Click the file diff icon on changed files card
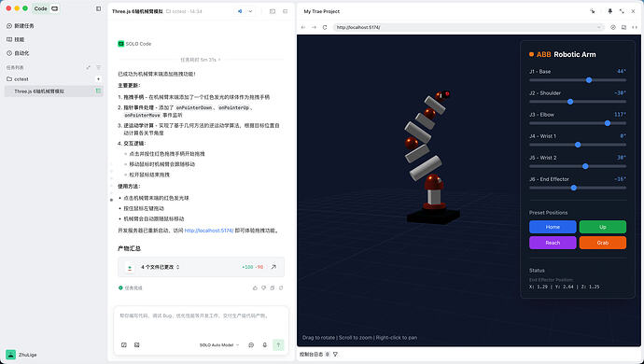The width and height of the screenshot is (644, 364). coord(130,268)
